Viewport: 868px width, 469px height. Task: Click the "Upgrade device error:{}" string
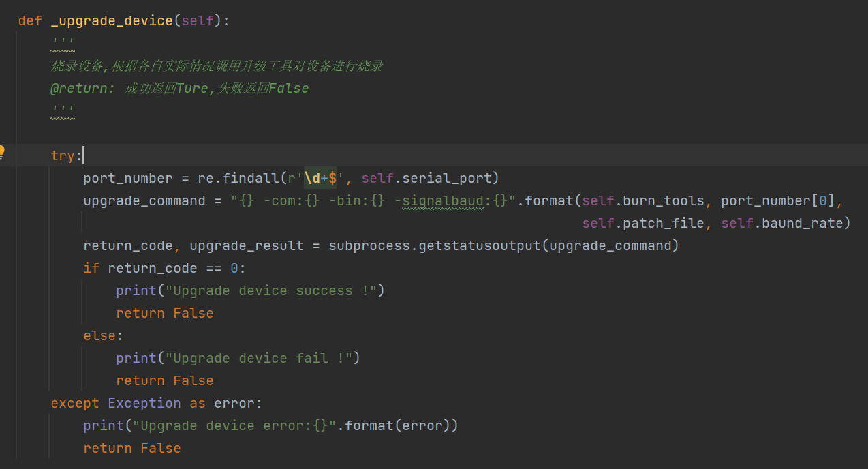point(234,425)
